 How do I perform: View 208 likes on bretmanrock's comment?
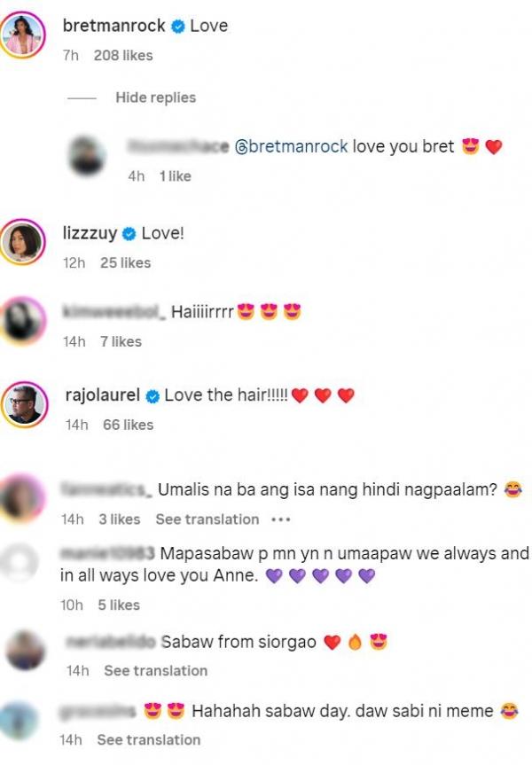pyautogui.click(x=123, y=56)
